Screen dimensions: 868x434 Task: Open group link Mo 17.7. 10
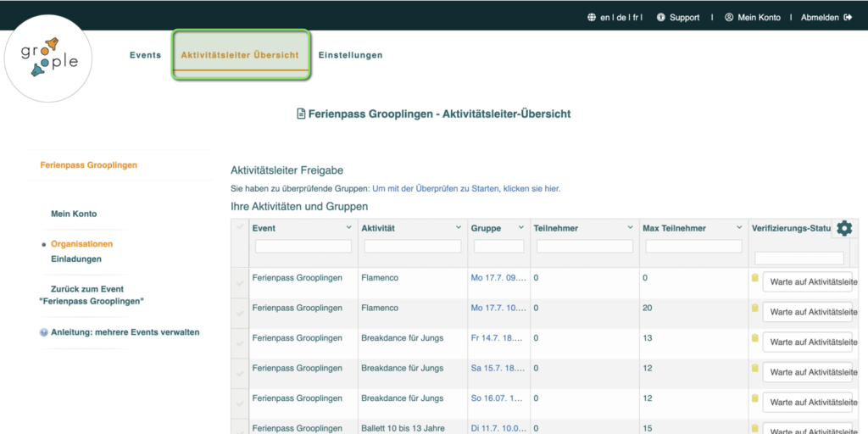(498, 308)
